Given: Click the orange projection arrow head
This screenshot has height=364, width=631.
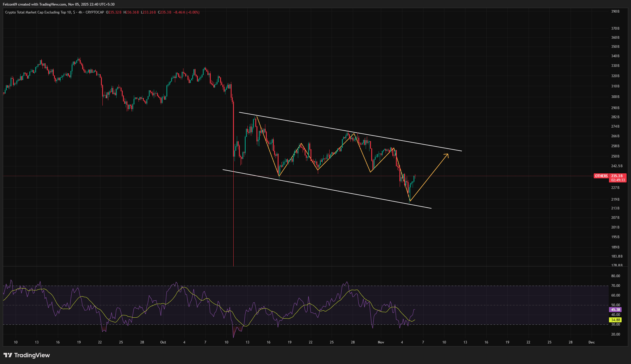Looking at the screenshot, I should pos(447,155).
